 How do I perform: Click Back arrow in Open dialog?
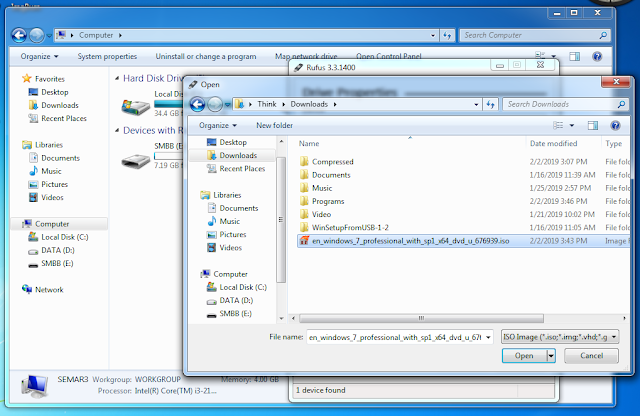click(x=198, y=105)
